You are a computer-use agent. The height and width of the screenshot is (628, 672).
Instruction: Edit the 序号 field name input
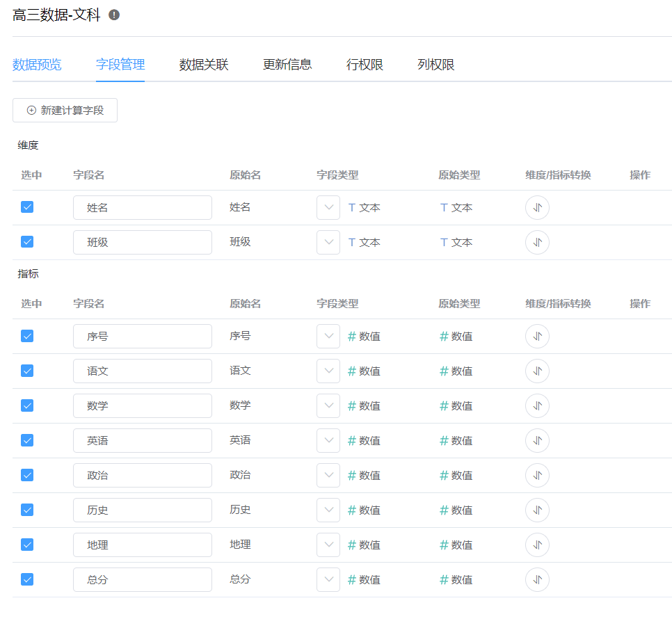[x=143, y=337]
